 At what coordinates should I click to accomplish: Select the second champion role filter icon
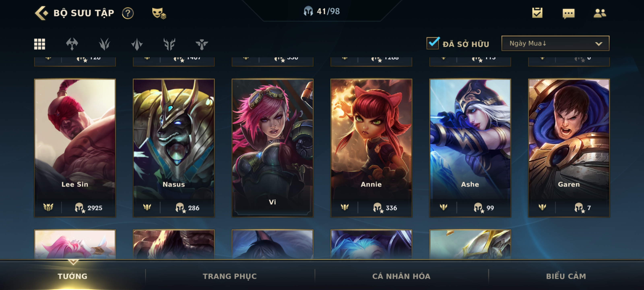104,44
